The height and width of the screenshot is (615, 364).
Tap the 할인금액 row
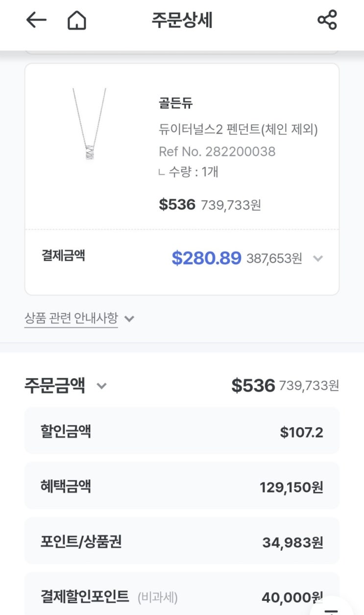[182, 432]
